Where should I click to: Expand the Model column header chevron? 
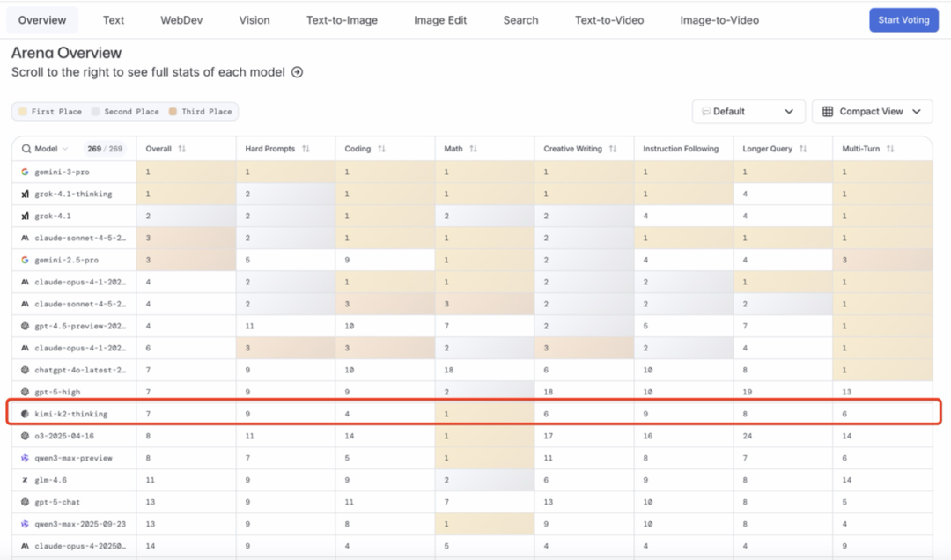(65, 149)
